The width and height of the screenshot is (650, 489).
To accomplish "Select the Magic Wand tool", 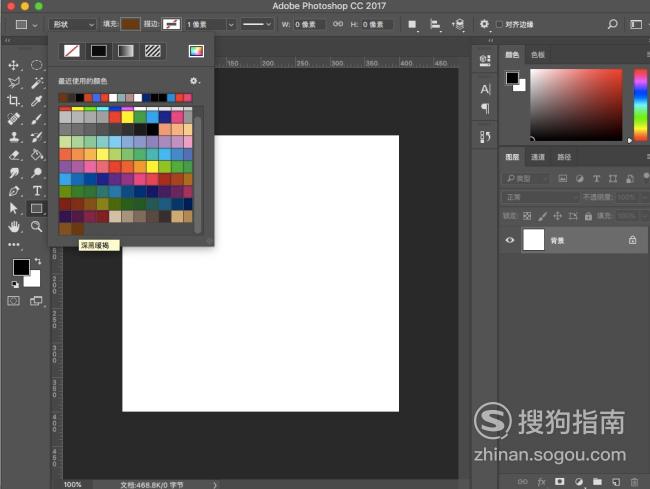I will click(x=36, y=83).
